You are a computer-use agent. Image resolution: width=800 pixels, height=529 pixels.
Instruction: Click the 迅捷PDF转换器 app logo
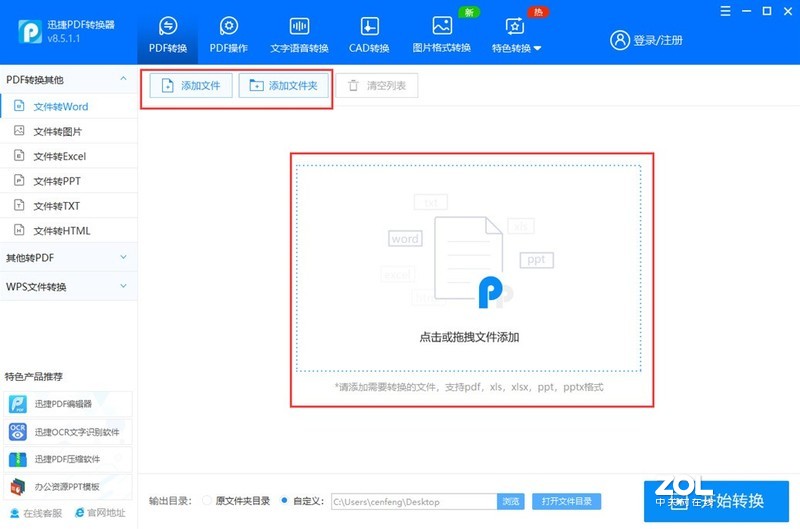tap(30, 32)
